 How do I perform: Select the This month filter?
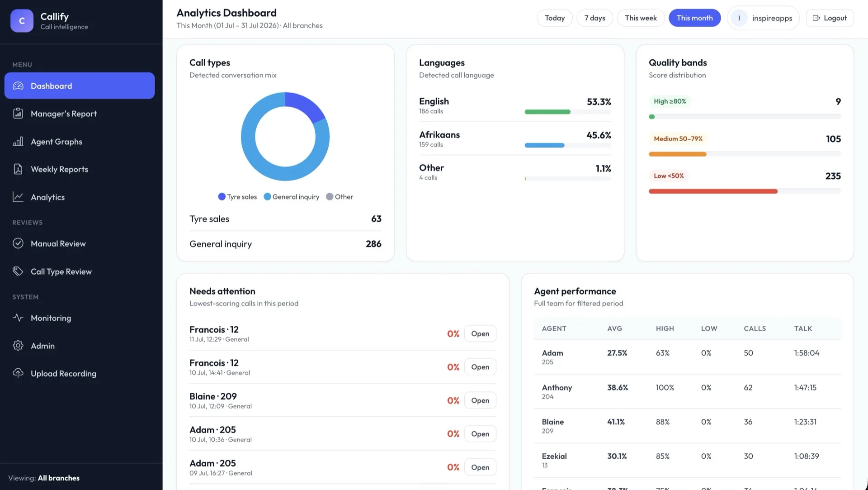pyautogui.click(x=694, y=18)
